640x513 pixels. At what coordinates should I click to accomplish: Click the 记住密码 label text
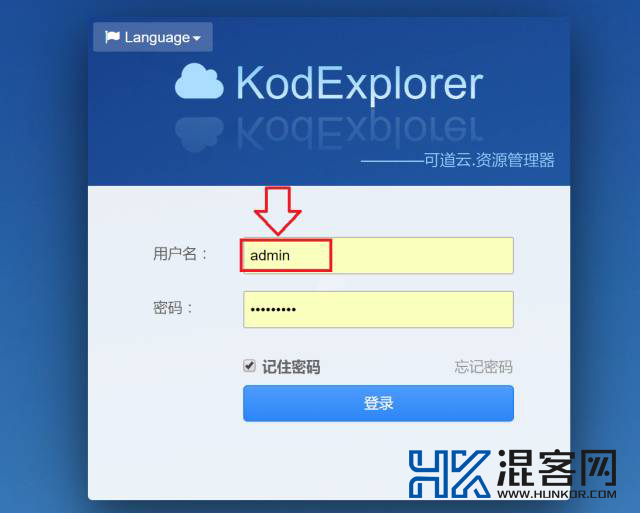pos(291,367)
